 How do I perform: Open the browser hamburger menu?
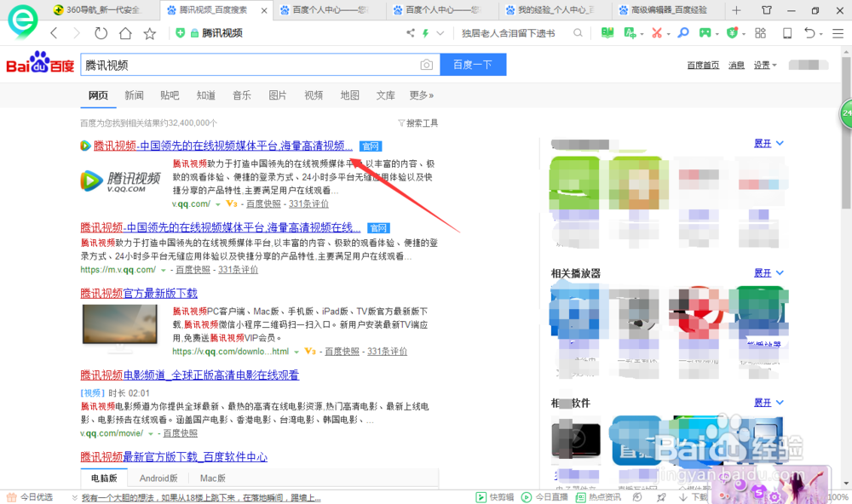pos(838,33)
